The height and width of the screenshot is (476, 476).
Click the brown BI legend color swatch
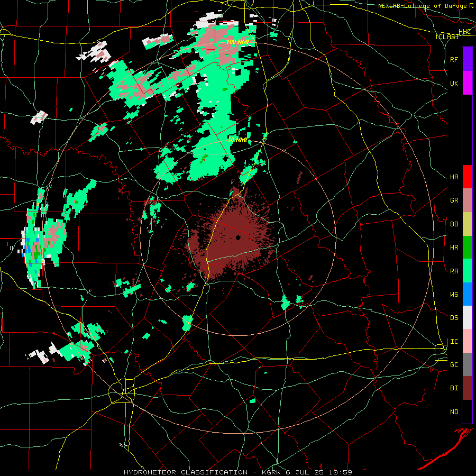pos(467,388)
